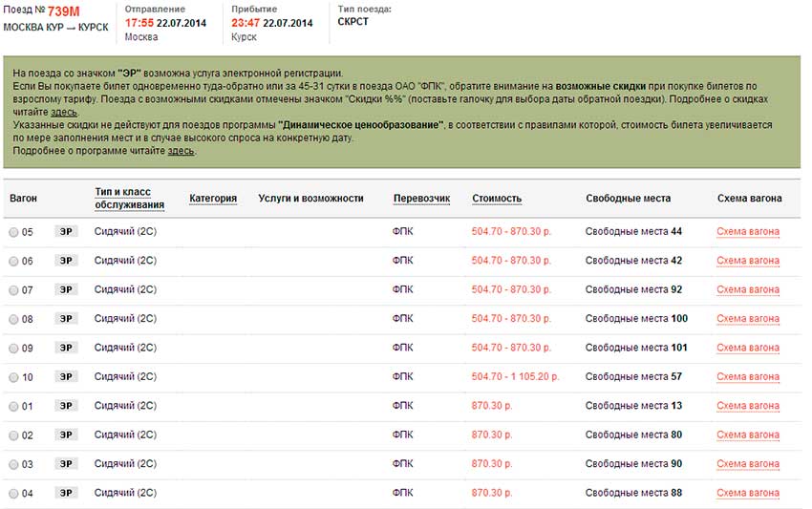812x509 pixels.
Task: Click the ЭР icon in wagon 09 row
Action: 66,348
